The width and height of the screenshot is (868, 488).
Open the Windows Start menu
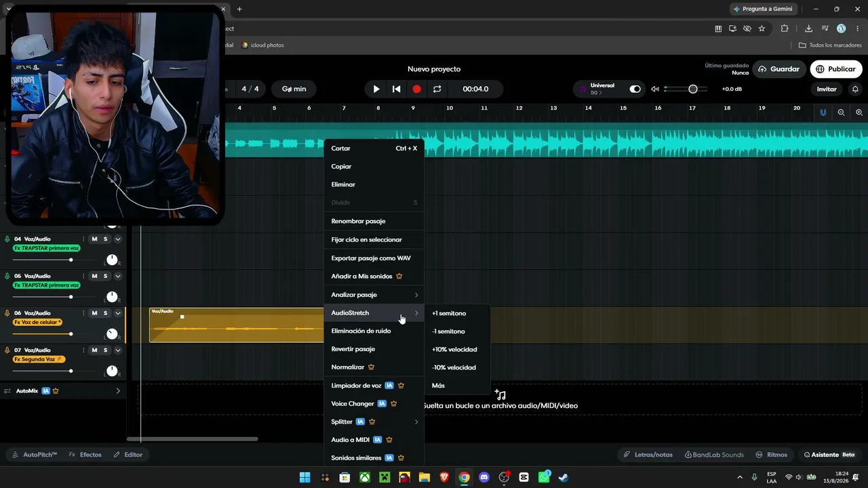tap(305, 477)
